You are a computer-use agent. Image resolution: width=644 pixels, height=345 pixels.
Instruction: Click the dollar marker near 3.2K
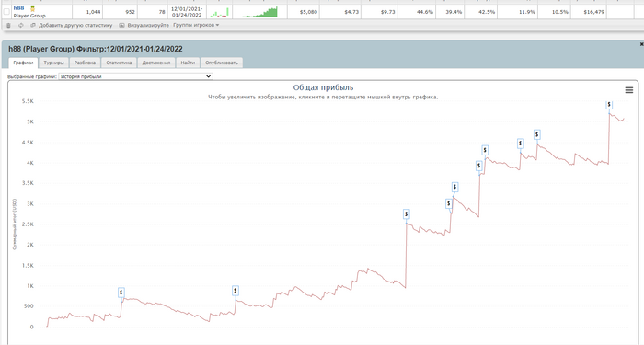coord(454,187)
